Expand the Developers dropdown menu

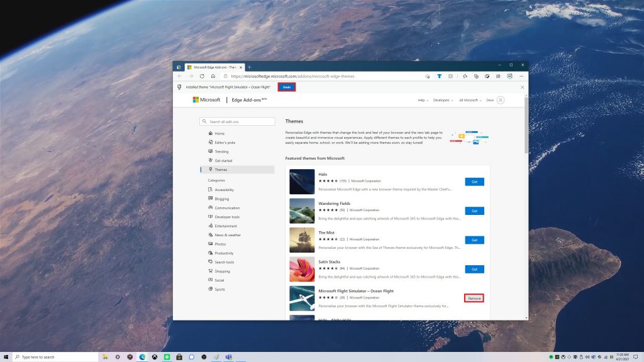pyautogui.click(x=443, y=100)
